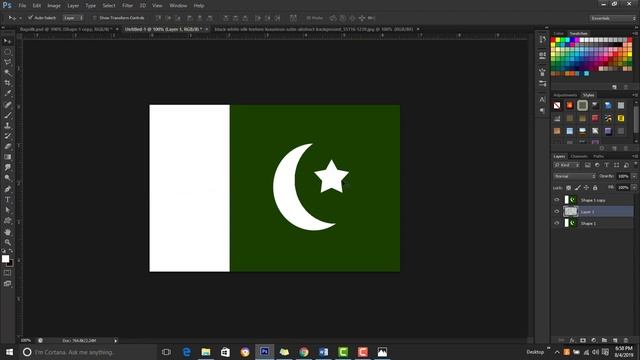Open the File menu
Screen dimensions: 640x360
coord(22,6)
